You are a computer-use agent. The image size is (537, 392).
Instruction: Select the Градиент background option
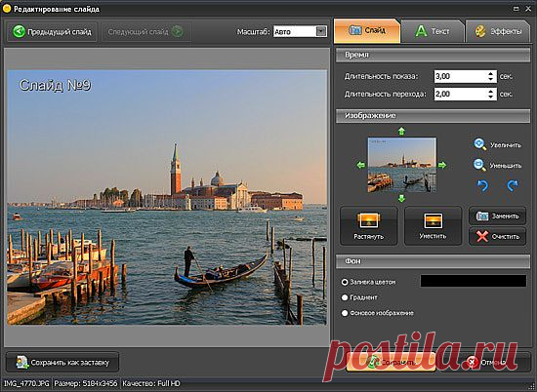pyautogui.click(x=345, y=297)
